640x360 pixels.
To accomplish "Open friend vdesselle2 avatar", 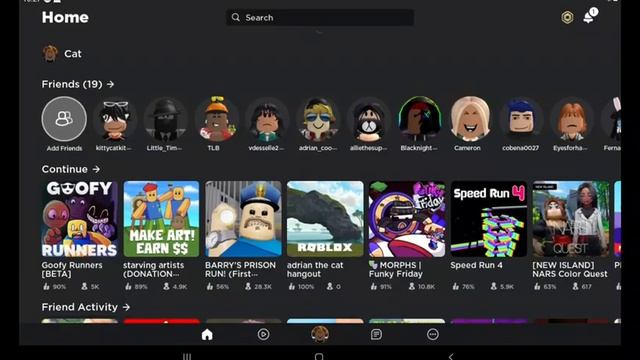I will click(x=267, y=119).
